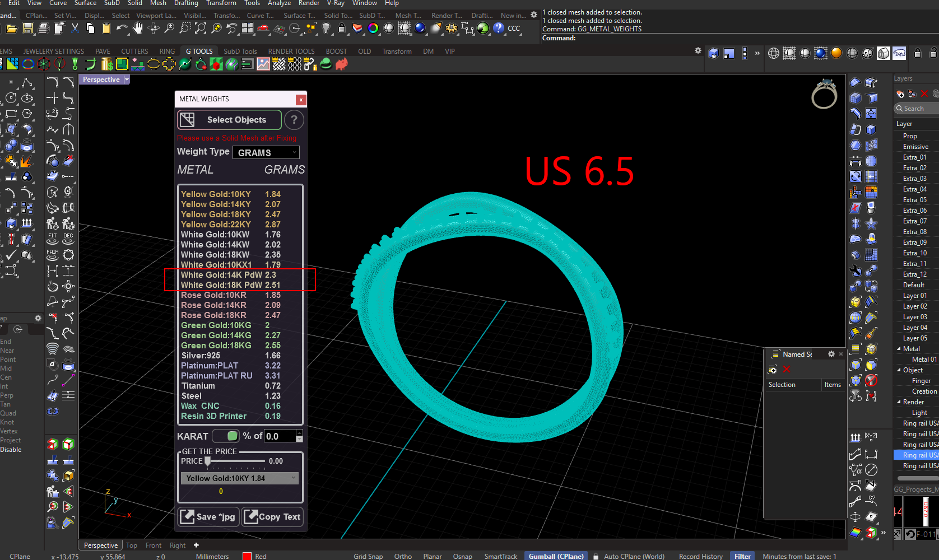Open the Weight Type GRAMS dropdown

point(266,152)
